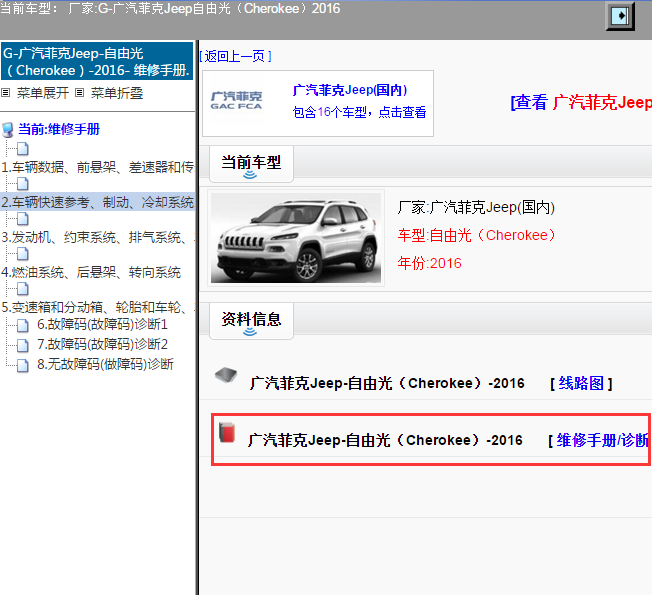Viewport: 652px width, 595px height.
Task: Click the page icon next to 8.无故障码诊断
Action: pos(22,365)
